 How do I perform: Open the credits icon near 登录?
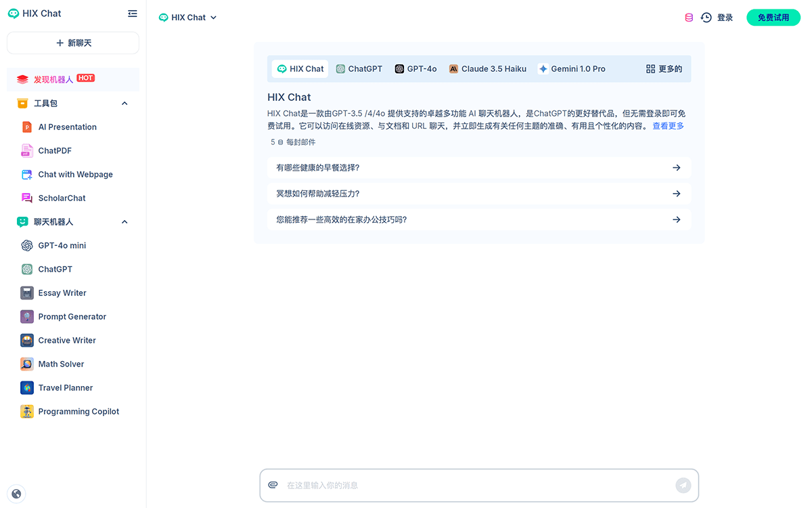point(688,17)
